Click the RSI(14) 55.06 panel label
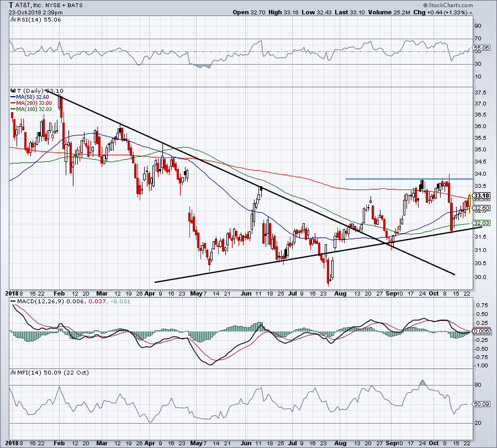The height and width of the screenshot is (448, 497). click(x=39, y=20)
